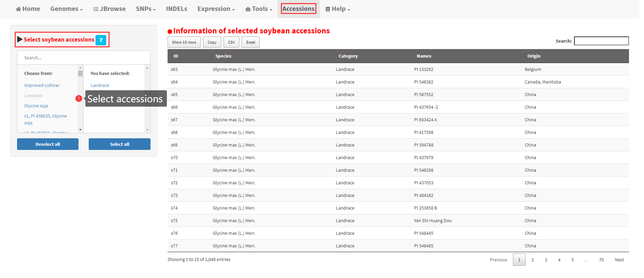Image resolution: width=644 pixels, height=278 pixels.
Task: Open the Help dropdown menu
Action: [x=338, y=9]
